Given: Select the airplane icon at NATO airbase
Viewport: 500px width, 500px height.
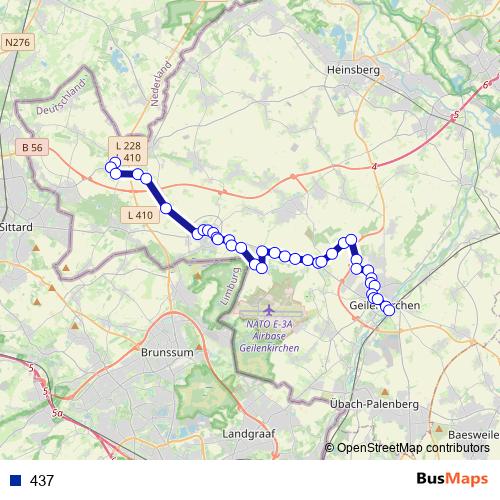Looking at the screenshot, I should [x=269, y=310].
